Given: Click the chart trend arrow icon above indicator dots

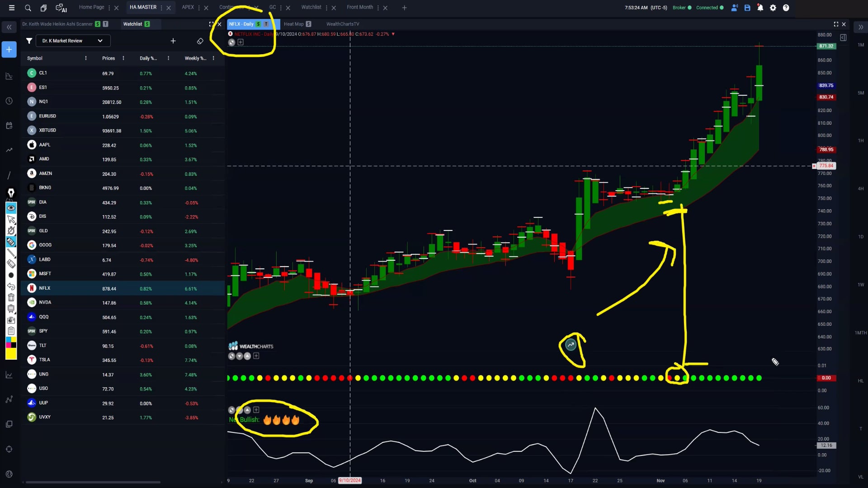Looking at the screenshot, I should (x=571, y=345).
